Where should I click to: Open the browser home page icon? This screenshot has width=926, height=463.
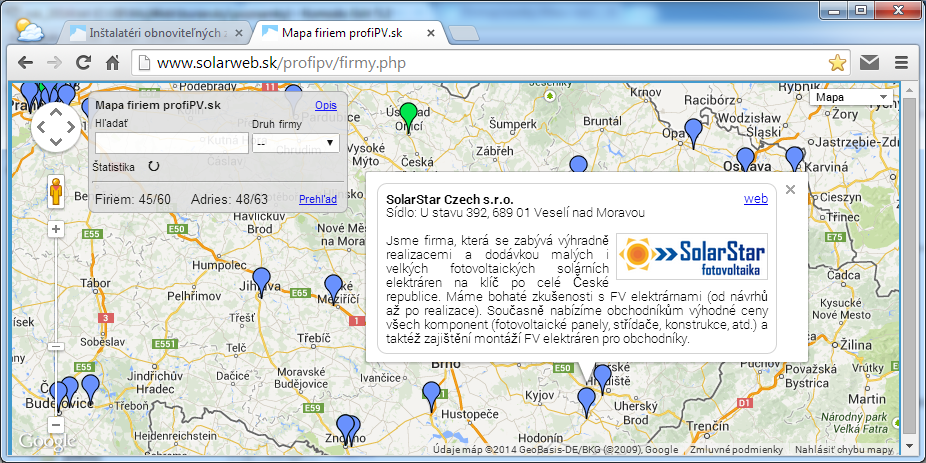click(113, 63)
